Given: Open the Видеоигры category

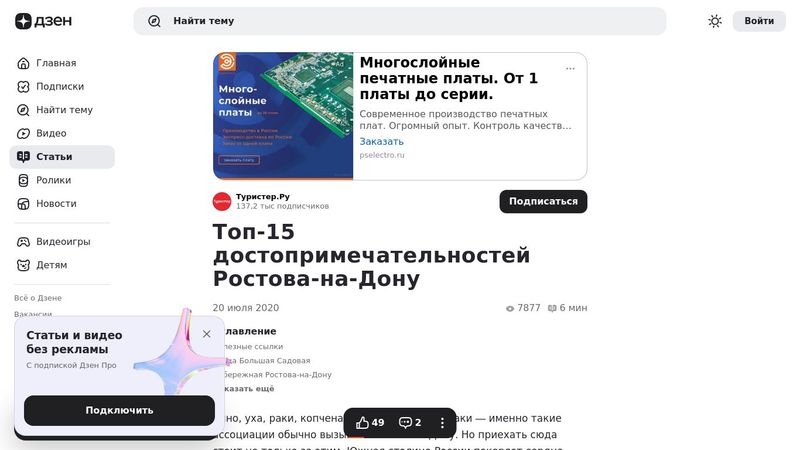Looking at the screenshot, I should point(62,241).
